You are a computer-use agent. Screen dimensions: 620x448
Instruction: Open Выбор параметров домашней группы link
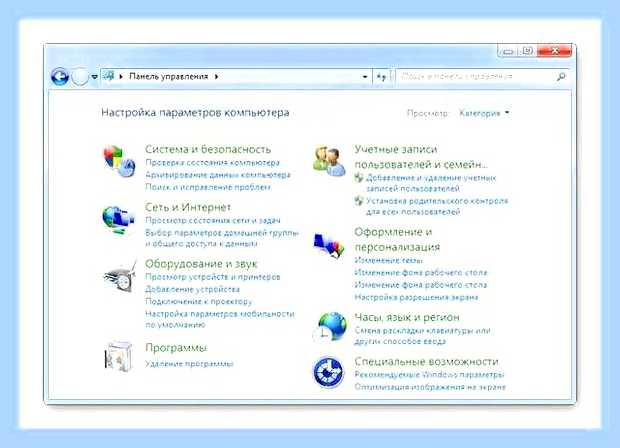pos(222,238)
